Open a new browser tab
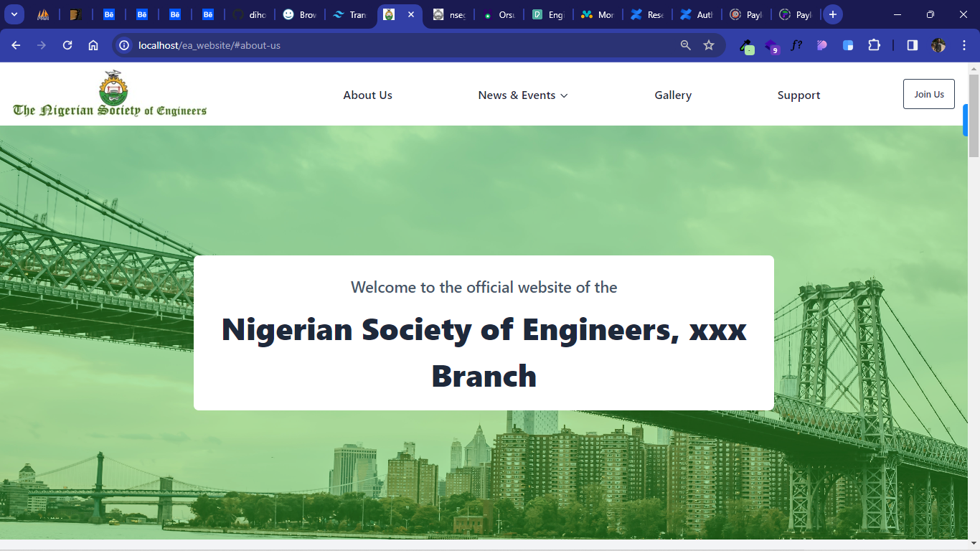 (832, 14)
